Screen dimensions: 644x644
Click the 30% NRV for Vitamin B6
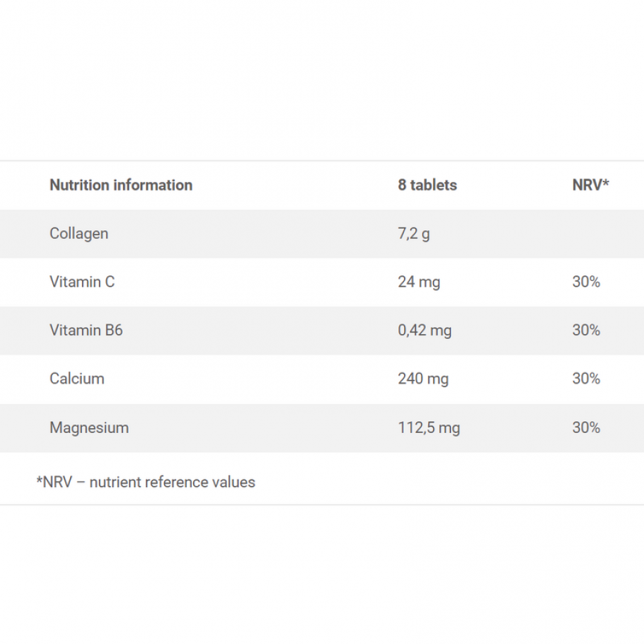pos(586,330)
